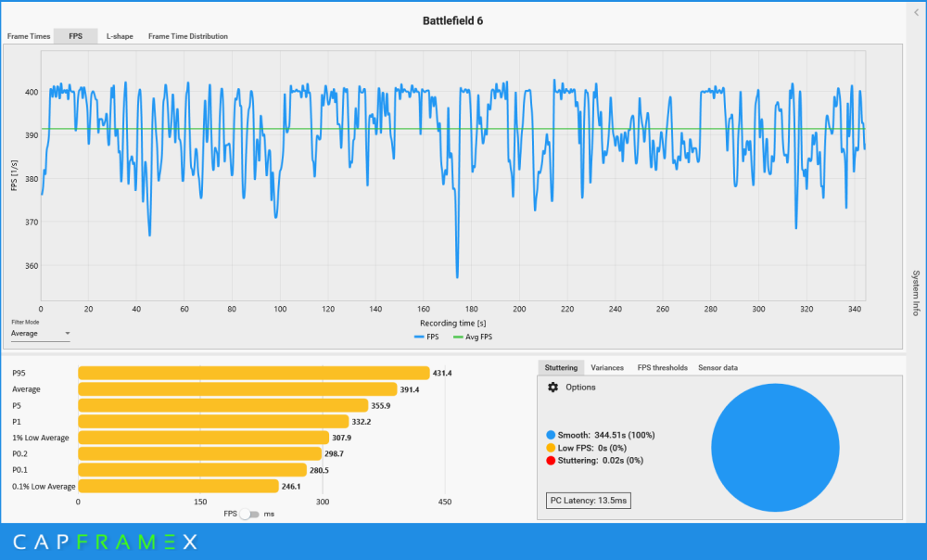Switch to the L-shape tab
Image resolution: width=927 pixels, height=560 pixels.
120,36
